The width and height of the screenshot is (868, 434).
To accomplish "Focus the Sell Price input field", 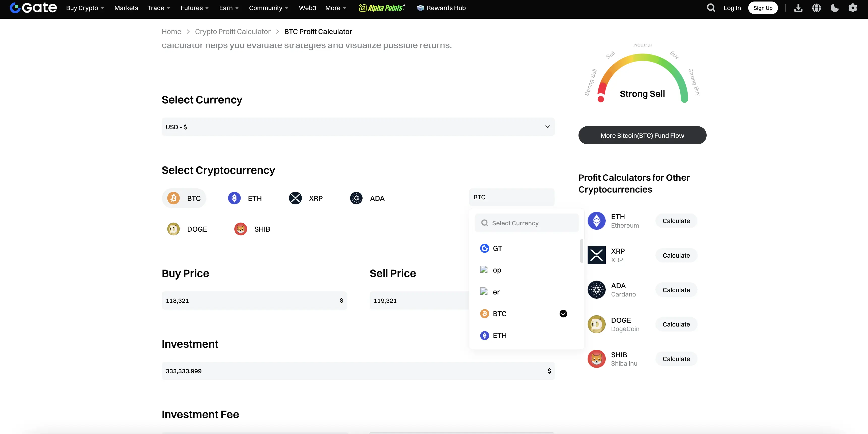I will tap(419, 301).
